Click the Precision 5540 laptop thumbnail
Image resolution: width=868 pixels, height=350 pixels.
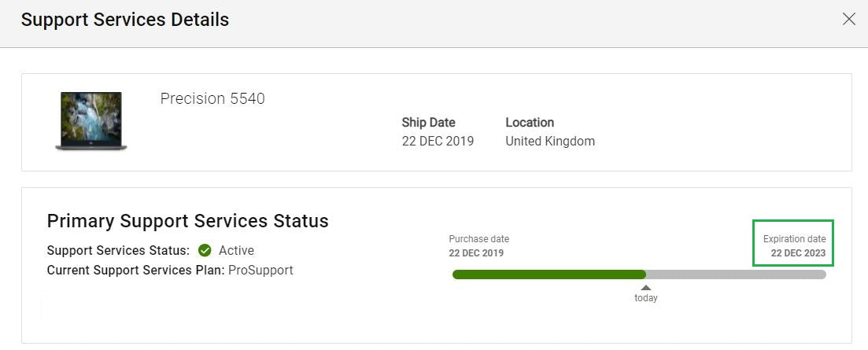(91, 121)
